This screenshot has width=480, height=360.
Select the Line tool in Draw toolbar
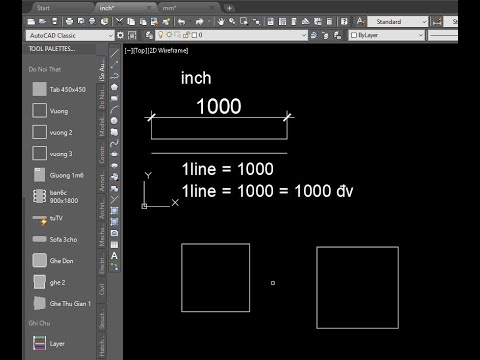pos(114,53)
